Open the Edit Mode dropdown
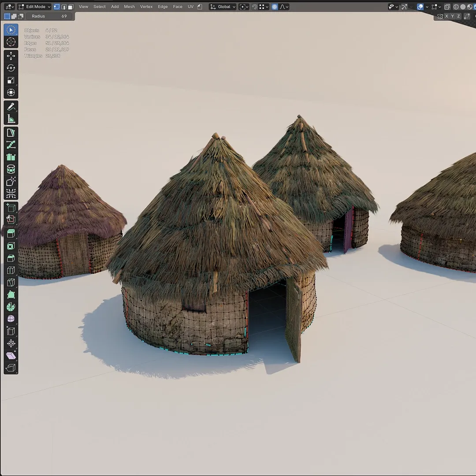476x476 pixels. point(34,7)
